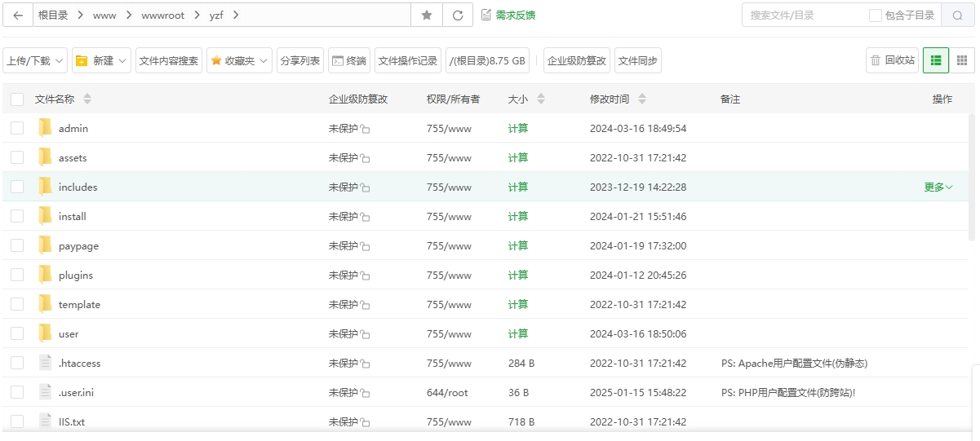Image resolution: width=980 pixels, height=441 pixels.
Task: Open the includes folder icon
Action: coord(45,187)
